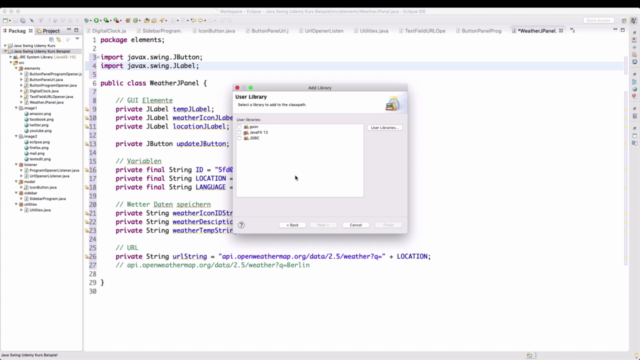Click inside the import javax.swing.JLabel line
This screenshot has height=360, width=640.
[x=150, y=66]
